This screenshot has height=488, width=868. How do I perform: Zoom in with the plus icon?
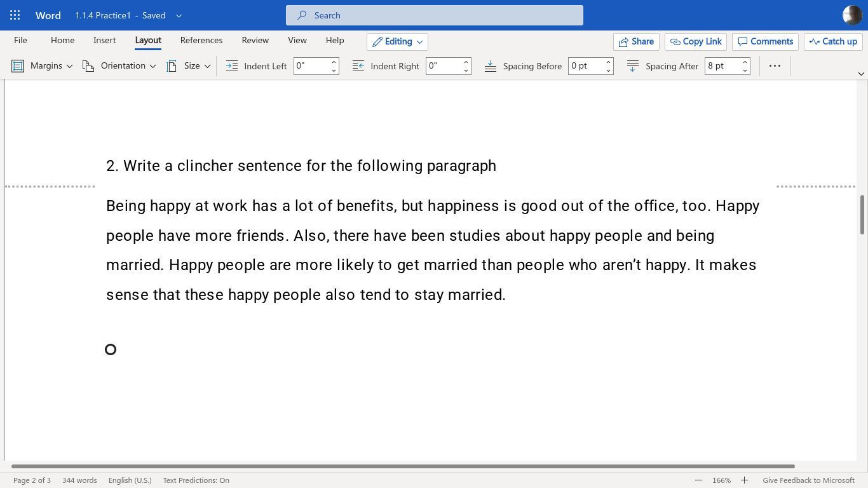click(744, 480)
